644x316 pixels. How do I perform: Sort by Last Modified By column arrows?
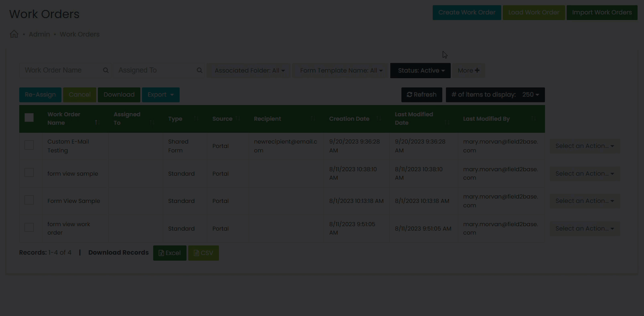(533, 119)
